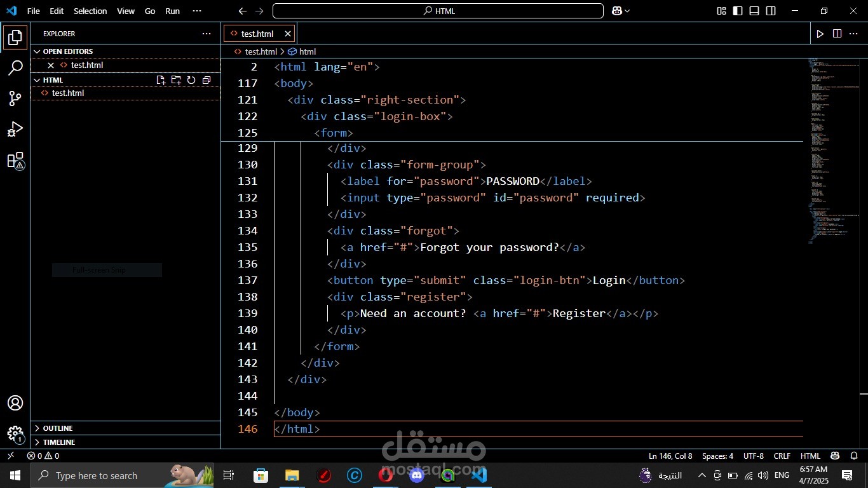868x488 pixels.
Task: Expand the Timeline section
Action: (x=126, y=442)
